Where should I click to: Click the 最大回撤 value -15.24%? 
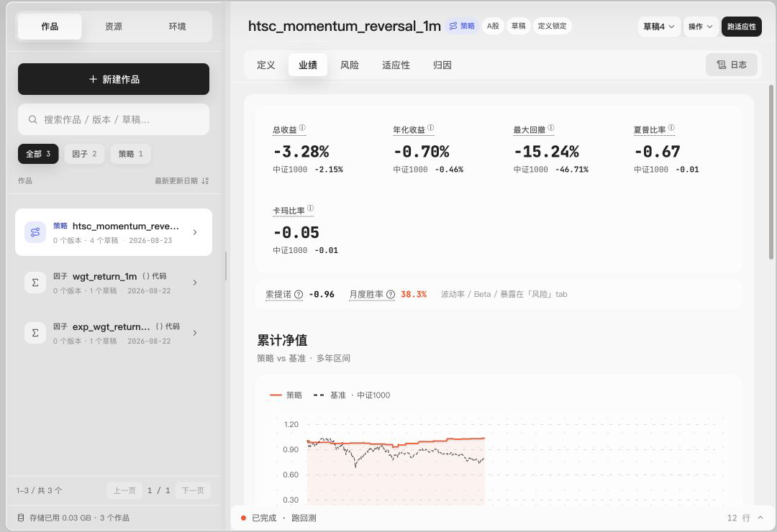click(x=546, y=152)
